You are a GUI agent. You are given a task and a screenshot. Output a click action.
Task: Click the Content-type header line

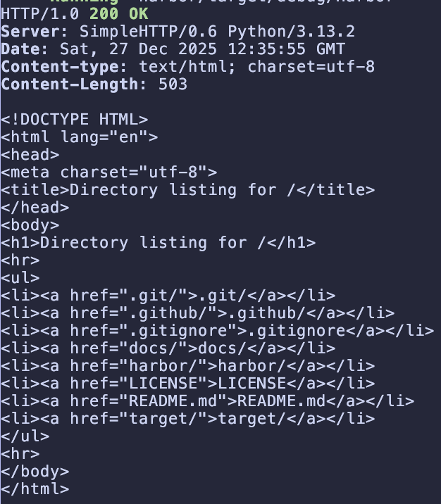point(188,67)
